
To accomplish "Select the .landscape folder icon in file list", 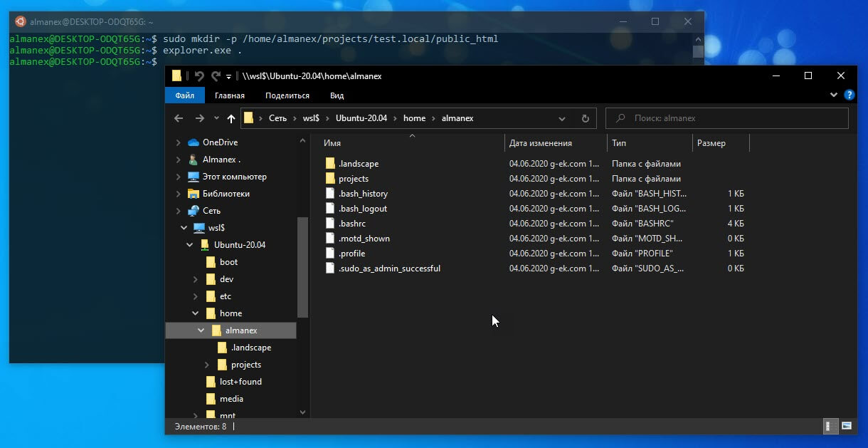I will coord(330,164).
